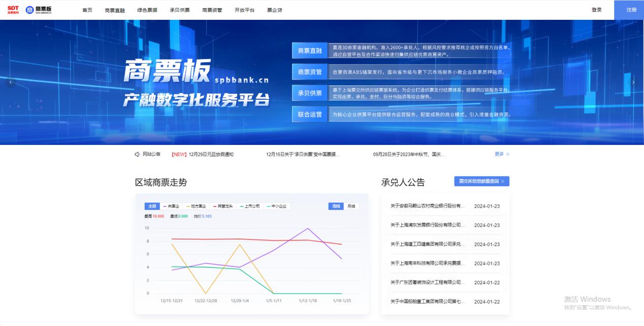This screenshot has width=644, height=326.
Task: Open 票交所信息披露查询 button
Action: [x=481, y=181]
